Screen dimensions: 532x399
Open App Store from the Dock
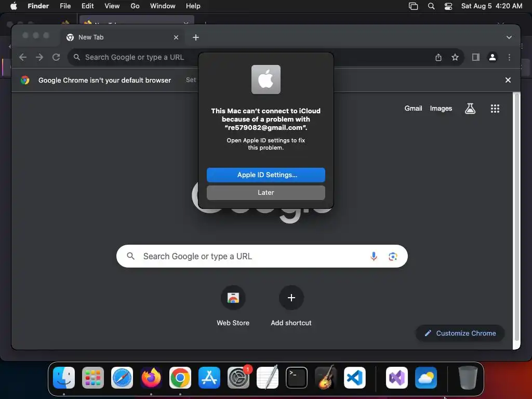click(209, 378)
